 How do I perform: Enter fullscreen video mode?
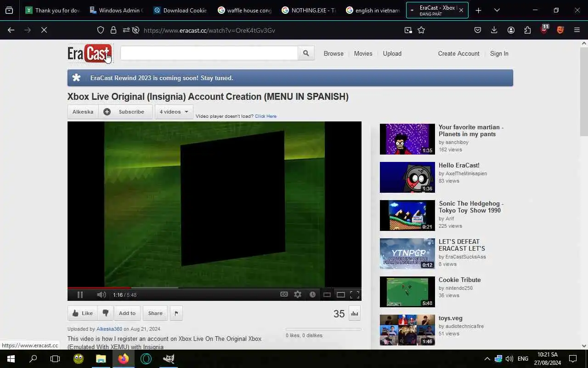[x=355, y=295]
